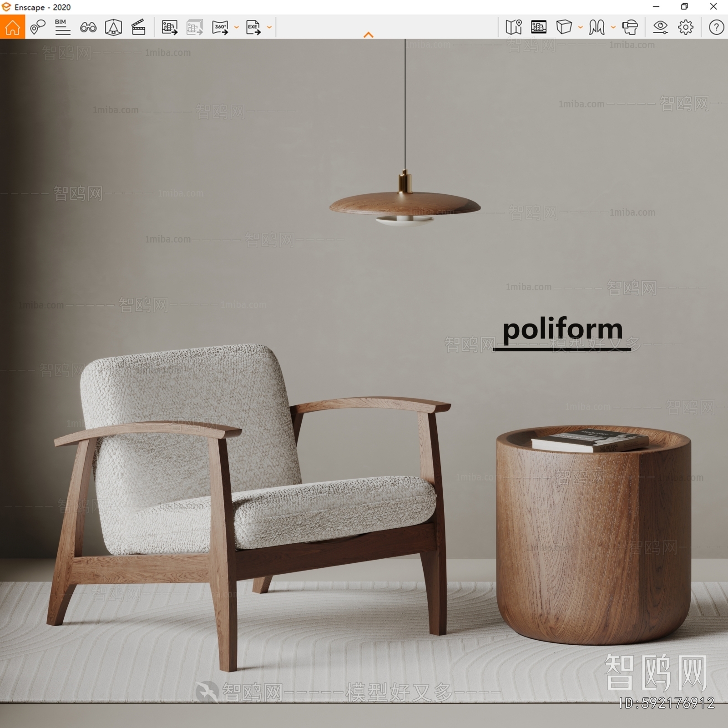Collapse the toolbar with orange chevron
Screen dimensions: 728x728
(369, 35)
